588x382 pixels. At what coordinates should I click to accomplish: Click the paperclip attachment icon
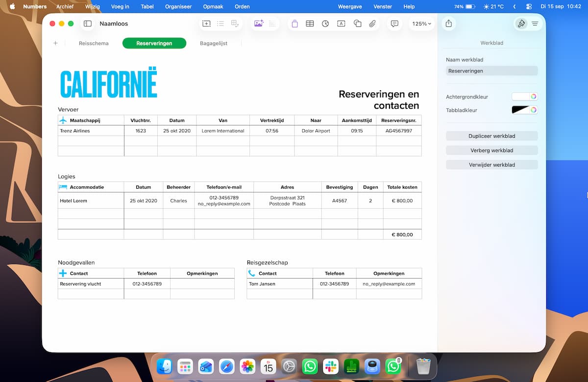372,24
